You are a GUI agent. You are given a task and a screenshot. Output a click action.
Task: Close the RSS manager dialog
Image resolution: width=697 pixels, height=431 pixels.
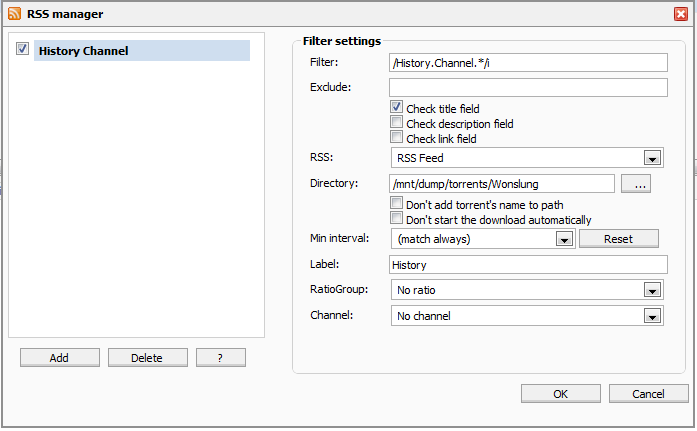680,14
